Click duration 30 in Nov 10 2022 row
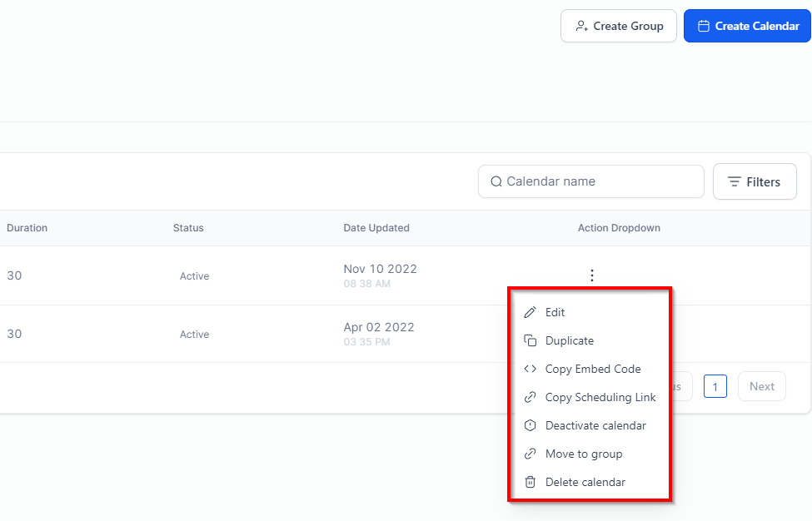The image size is (812, 521). (14, 275)
